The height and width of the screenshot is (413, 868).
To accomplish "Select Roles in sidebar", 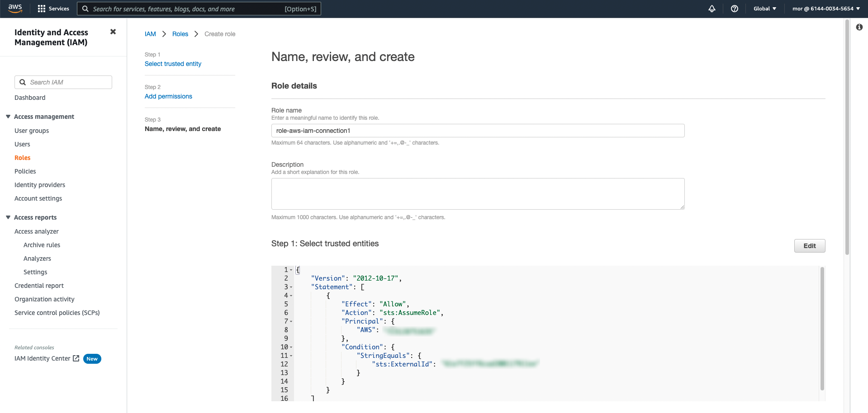I will [23, 158].
